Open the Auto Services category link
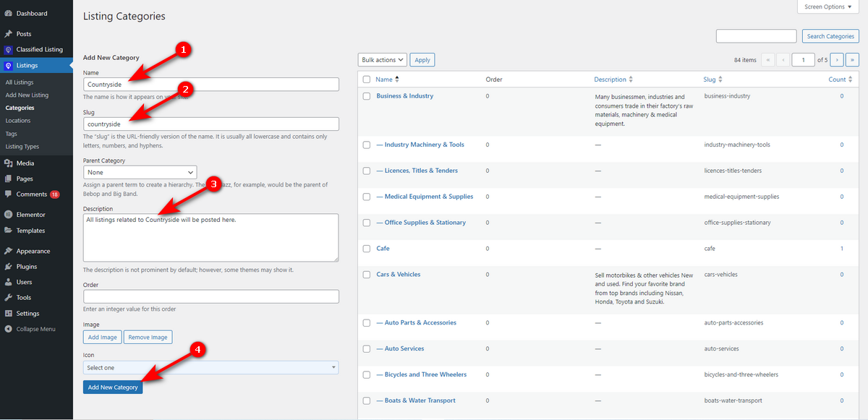The image size is (868, 420). (x=400, y=348)
